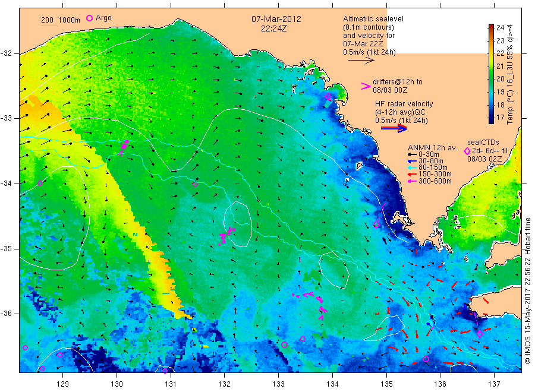The image size is (535, 392).
Task: Click the time stamp '22:24Z'
Action: tap(273, 29)
